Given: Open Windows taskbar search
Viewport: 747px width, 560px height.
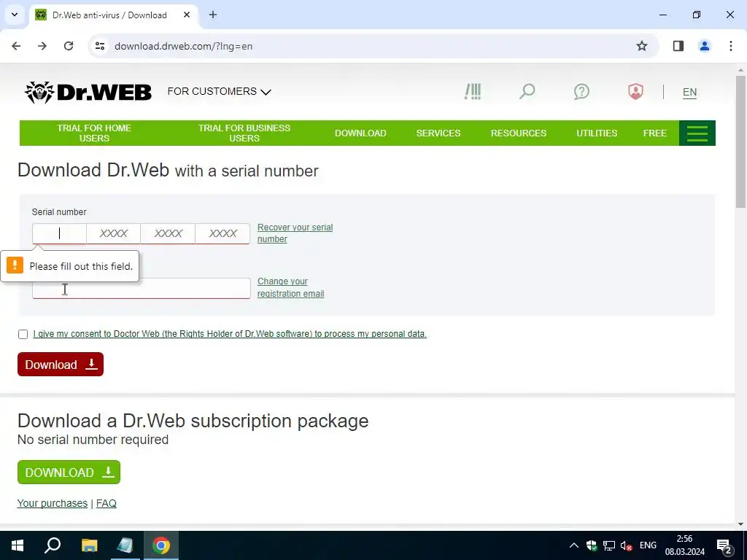Looking at the screenshot, I should click(53, 545).
